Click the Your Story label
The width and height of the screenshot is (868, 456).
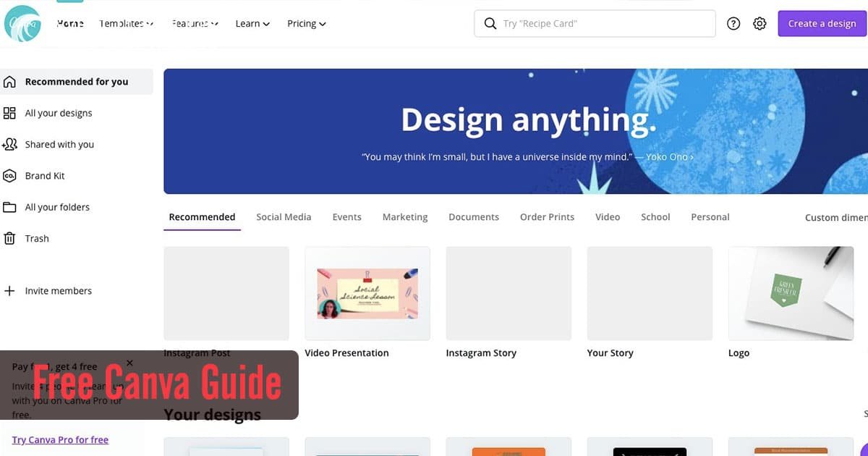pyautogui.click(x=610, y=353)
